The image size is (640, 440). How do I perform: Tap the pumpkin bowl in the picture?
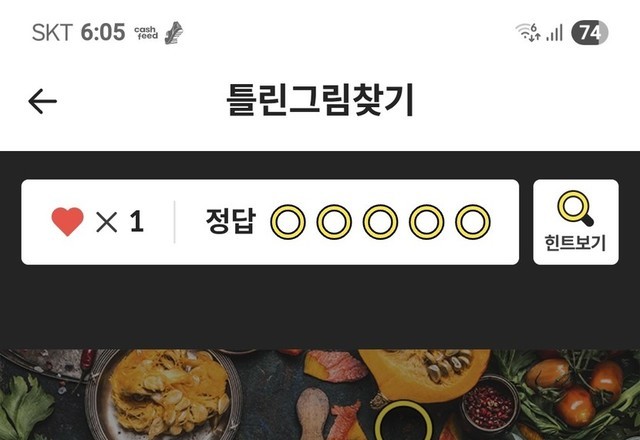[x=164, y=394]
